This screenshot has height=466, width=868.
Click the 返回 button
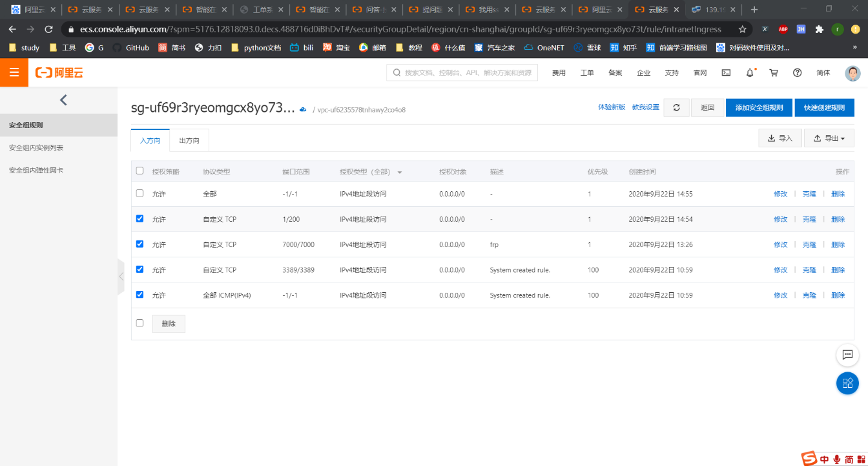(x=707, y=107)
